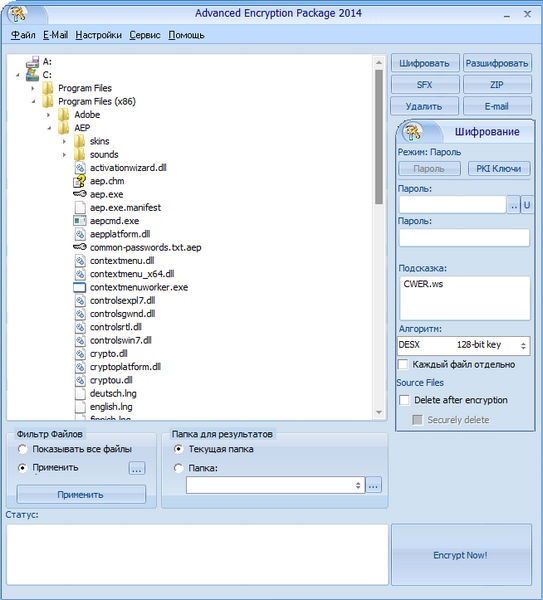Click the contextmenu.dll file icon
Image resolution: width=543 pixels, height=600 pixels.
click(x=80, y=261)
